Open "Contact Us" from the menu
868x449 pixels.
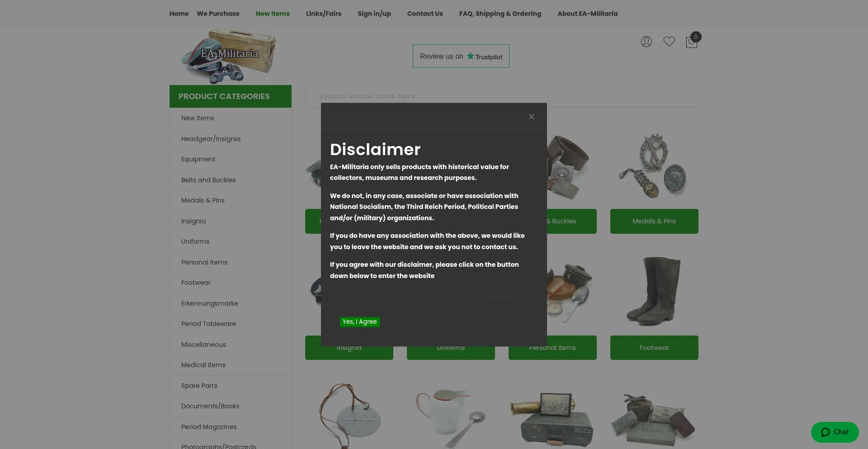click(x=425, y=14)
